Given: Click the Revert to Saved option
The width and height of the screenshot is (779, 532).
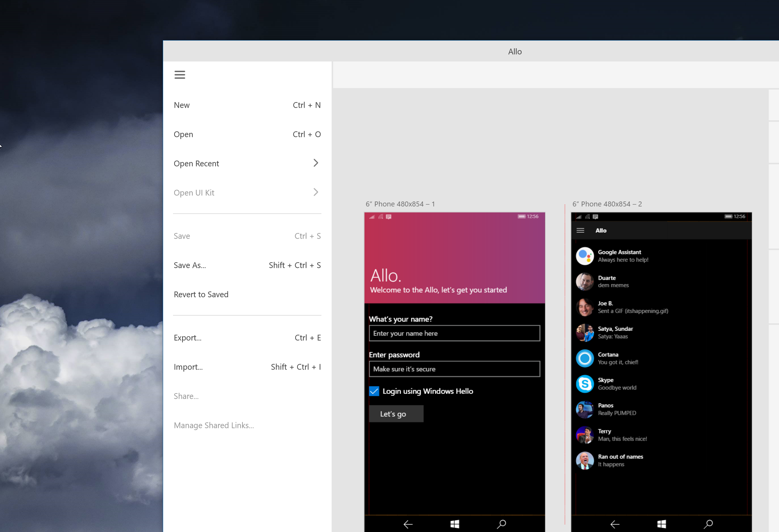Looking at the screenshot, I should [x=201, y=294].
